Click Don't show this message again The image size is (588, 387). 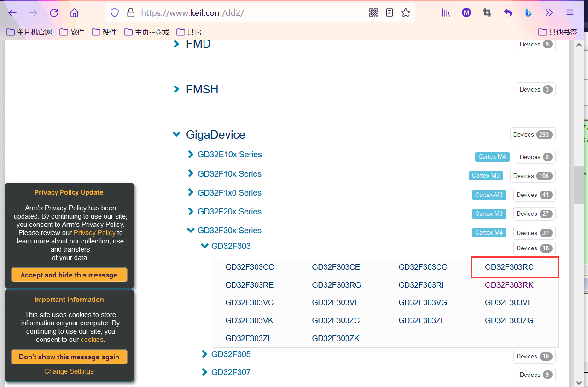click(x=69, y=357)
